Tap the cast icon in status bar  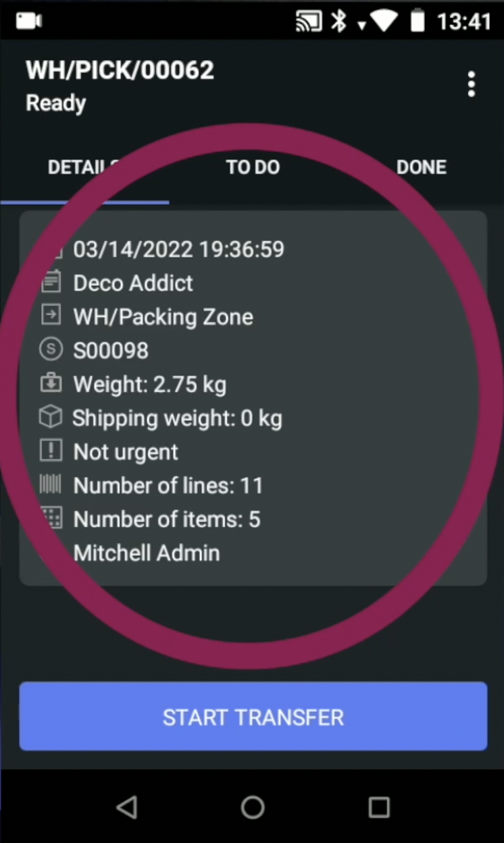pos(309,22)
